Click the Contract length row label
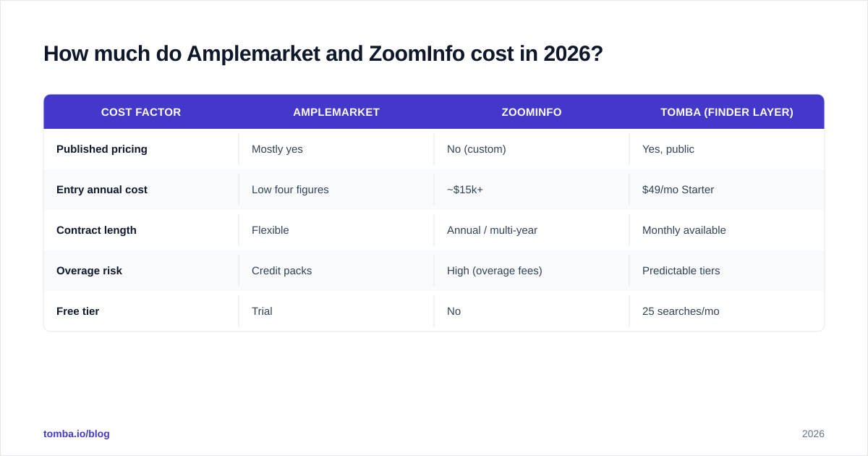Screen dimensions: 868x456 (x=96, y=230)
